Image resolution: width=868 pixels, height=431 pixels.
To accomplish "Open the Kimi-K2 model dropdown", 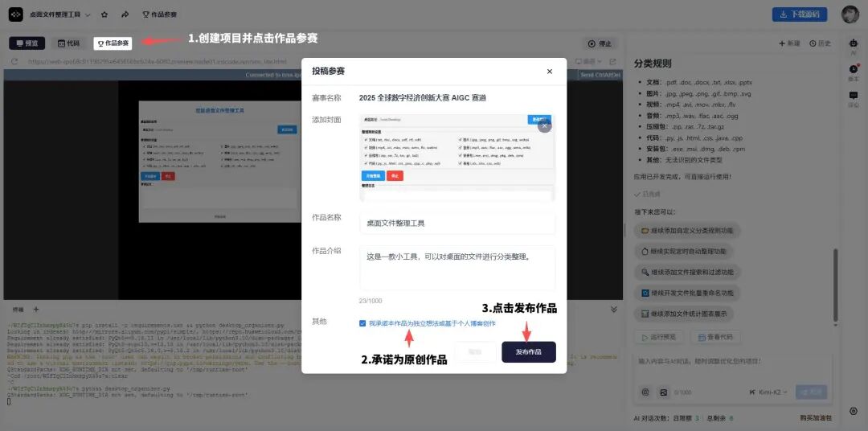I will [x=769, y=392].
